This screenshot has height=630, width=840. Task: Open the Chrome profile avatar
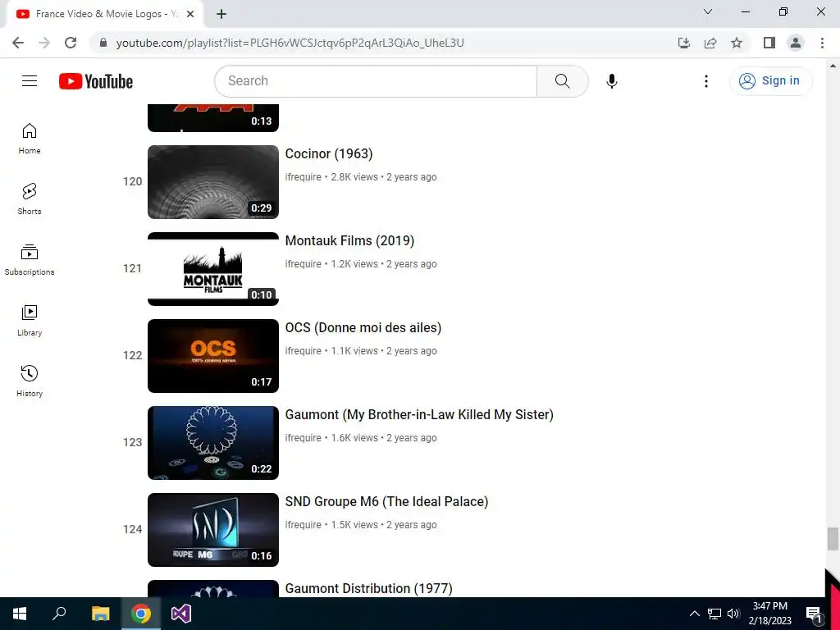pos(796,43)
